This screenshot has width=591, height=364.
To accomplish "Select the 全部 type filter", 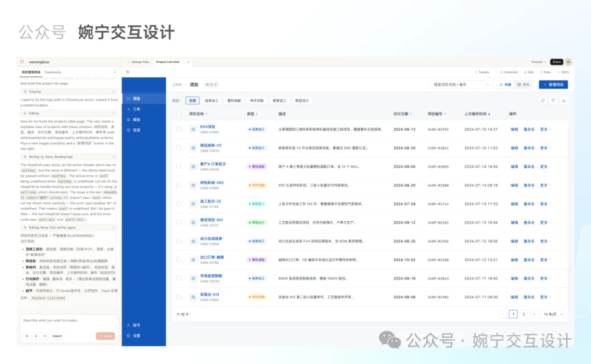I will [193, 101].
